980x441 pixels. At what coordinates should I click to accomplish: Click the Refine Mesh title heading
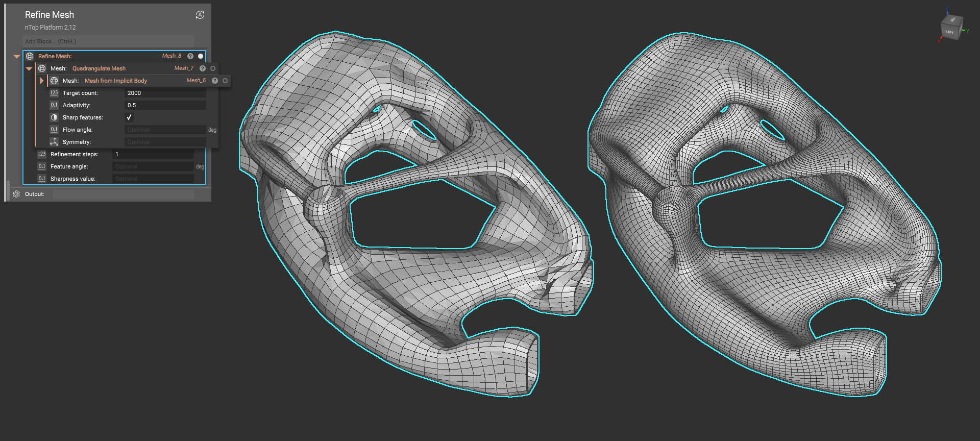[50, 15]
